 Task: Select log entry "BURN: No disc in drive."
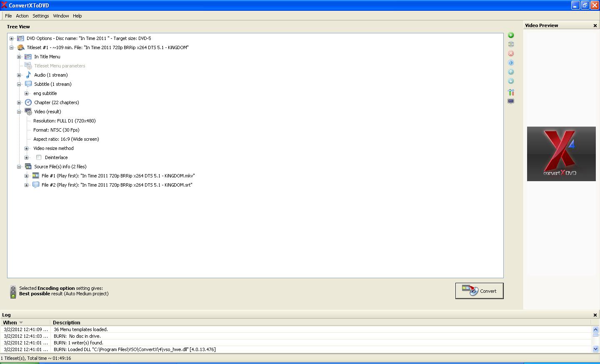pos(296,336)
